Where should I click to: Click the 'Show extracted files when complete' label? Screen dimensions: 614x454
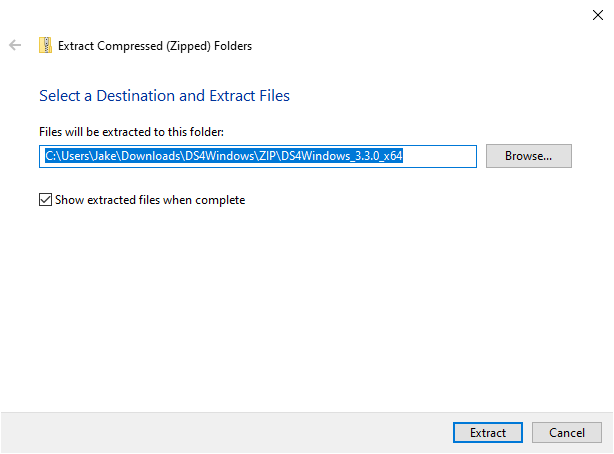[x=149, y=200]
